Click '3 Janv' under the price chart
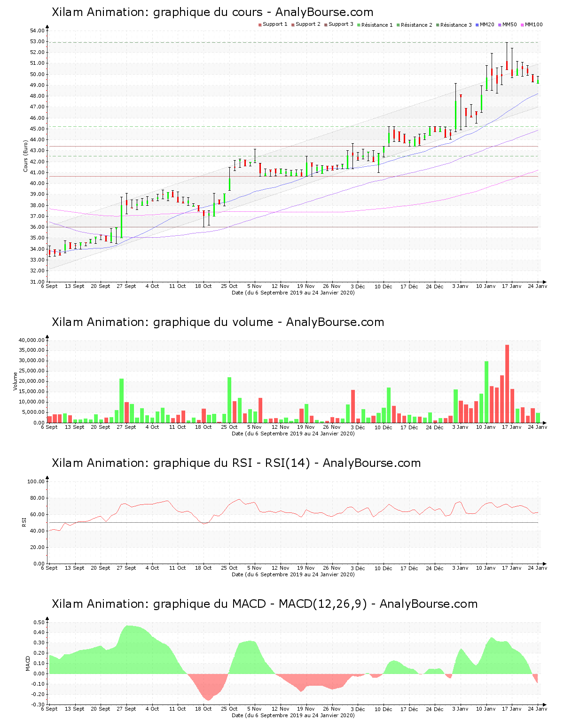Screen dimensions: 564x728 pyautogui.click(x=460, y=286)
